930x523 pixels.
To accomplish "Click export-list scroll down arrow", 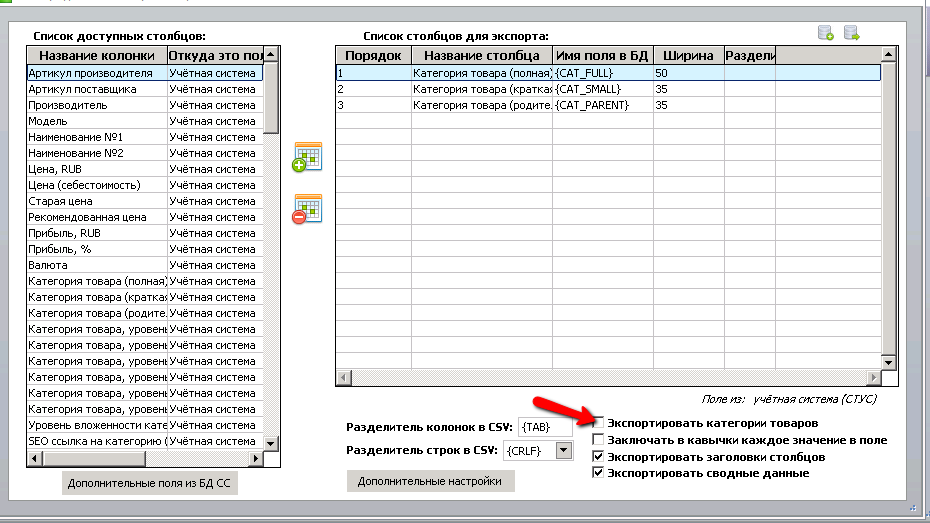I will (888, 362).
